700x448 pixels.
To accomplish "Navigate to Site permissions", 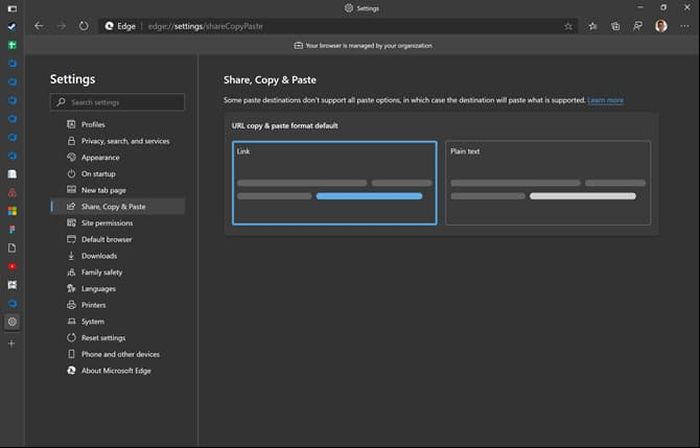I will tap(107, 223).
